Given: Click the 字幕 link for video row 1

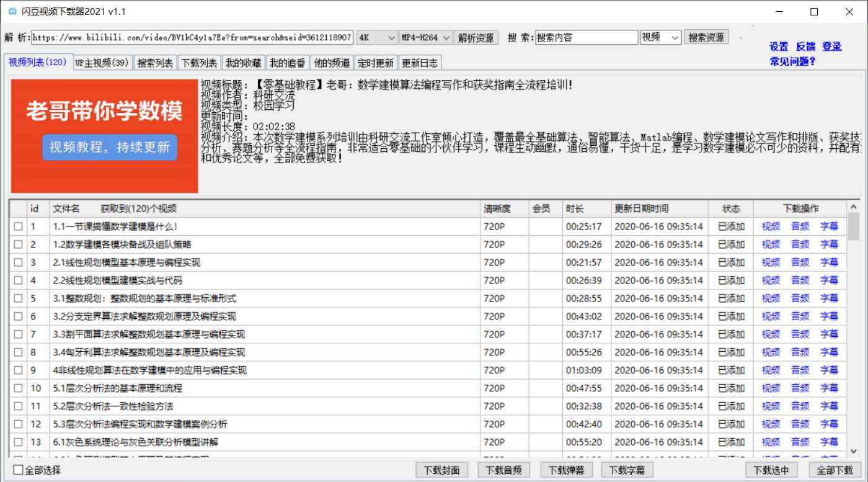Looking at the screenshot, I should click(829, 226).
